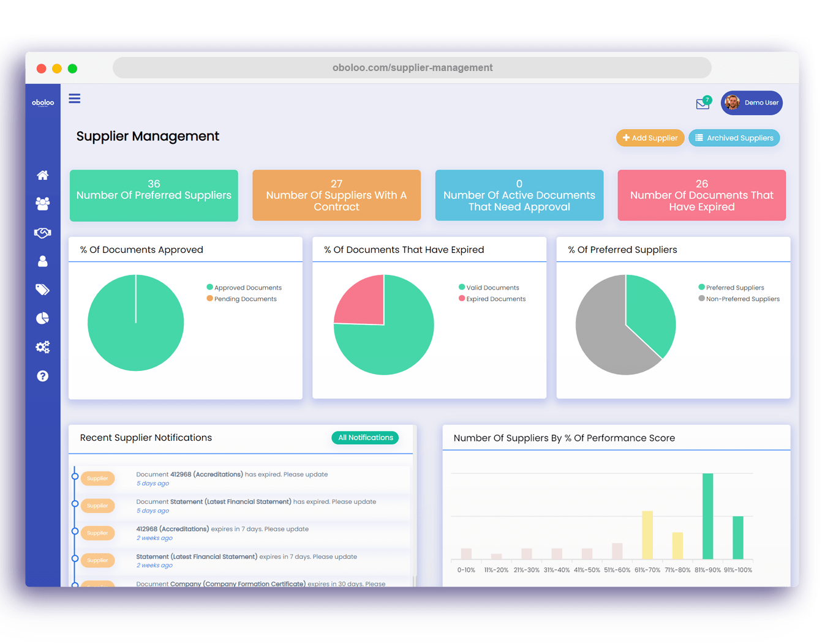The image size is (825, 644).
Task: Open the team members icon in sidebar
Action: (x=42, y=204)
